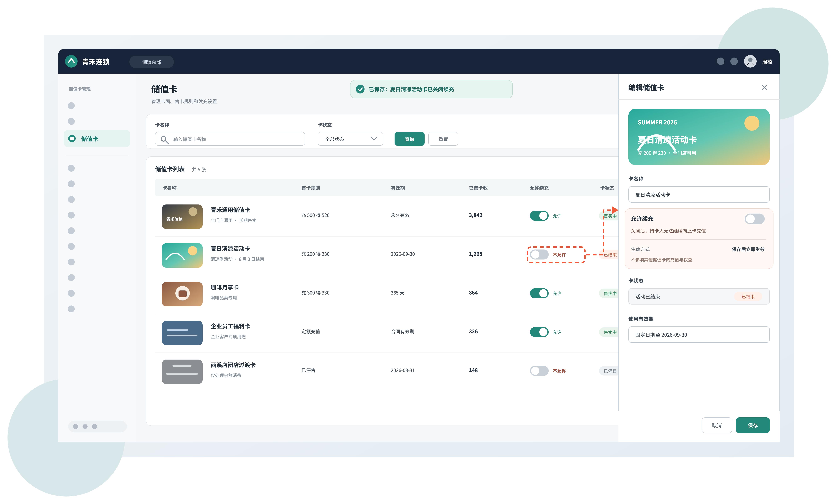
Task: Click the 允许续充 column header
Action: (x=539, y=188)
